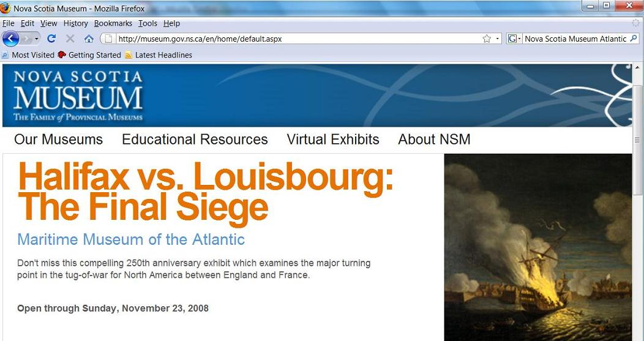The height and width of the screenshot is (341, 644).
Task: Open the Virtual Exhibits navigation link
Action: (332, 139)
